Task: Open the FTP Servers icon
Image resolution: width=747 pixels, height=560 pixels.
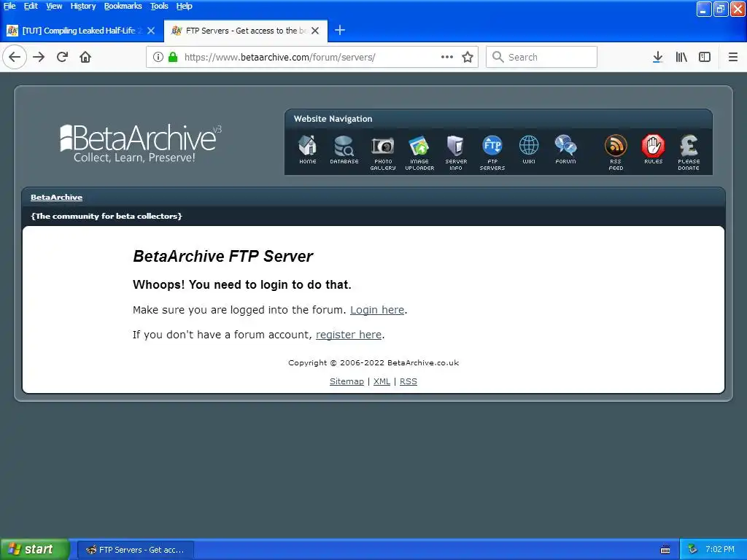Action: coord(492,153)
